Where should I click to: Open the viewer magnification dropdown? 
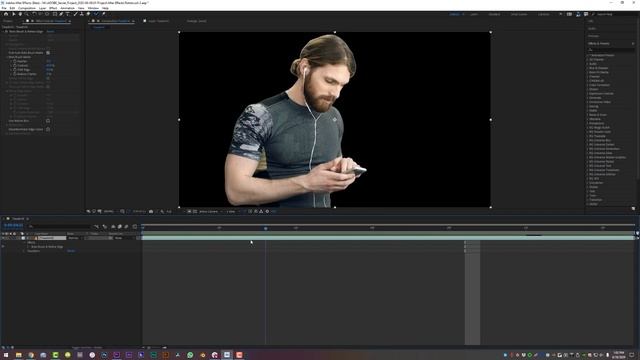pos(109,211)
